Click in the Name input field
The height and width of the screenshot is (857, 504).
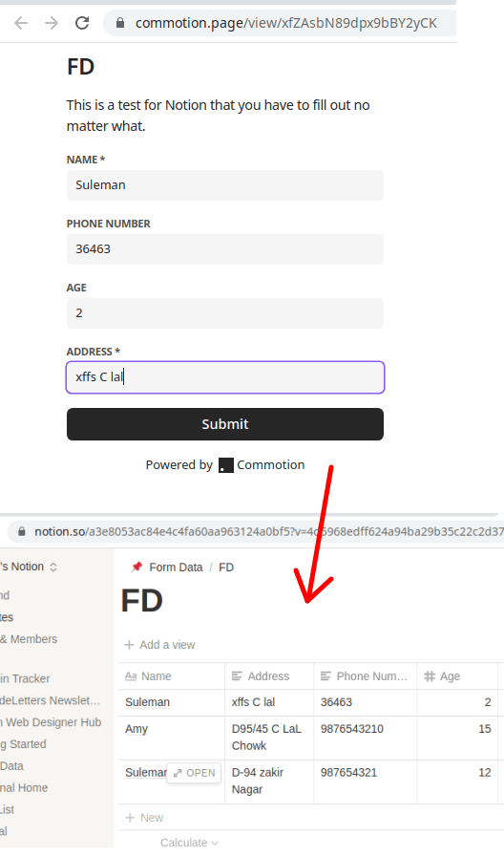pos(225,185)
